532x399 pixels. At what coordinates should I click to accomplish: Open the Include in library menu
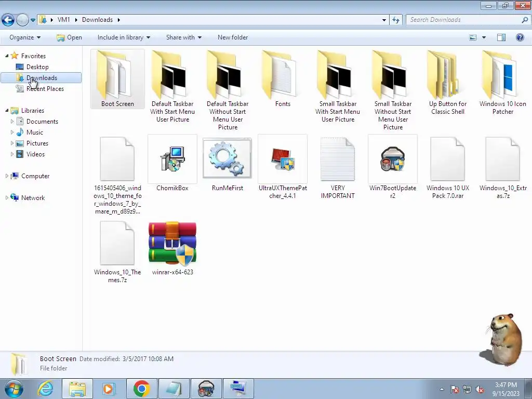pyautogui.click(x=124, y=37)
